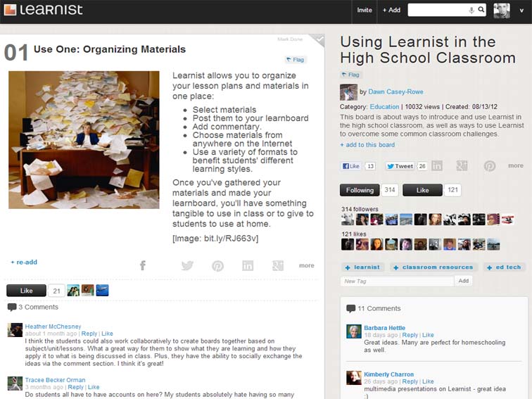
Task: Click the Learnist logo
Action: tap(44, 10)
